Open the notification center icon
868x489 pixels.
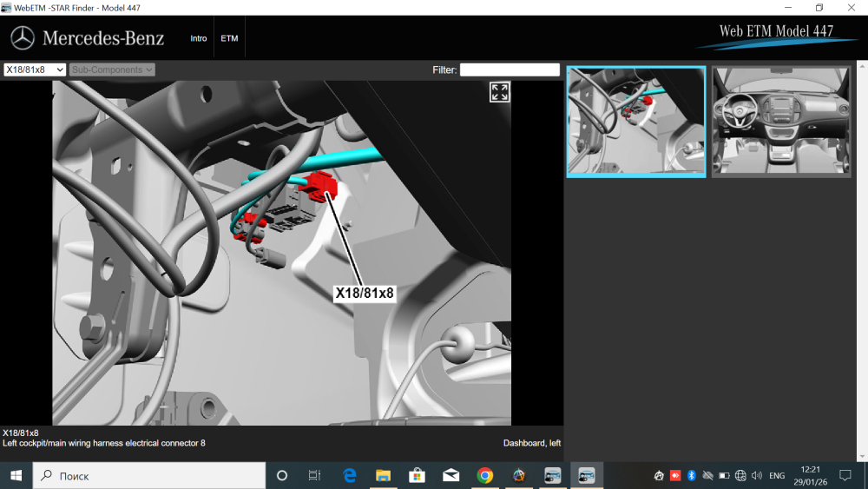click(x=845, y=476)
